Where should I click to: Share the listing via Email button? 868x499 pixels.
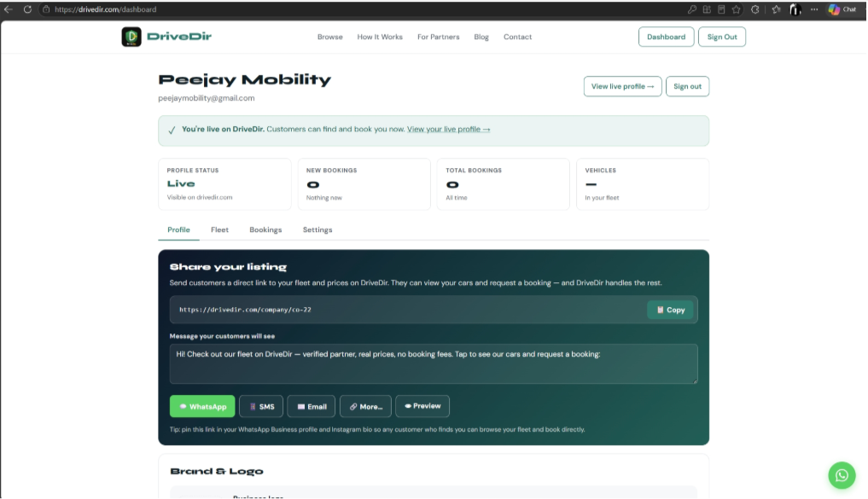click(x=312, y=407)
